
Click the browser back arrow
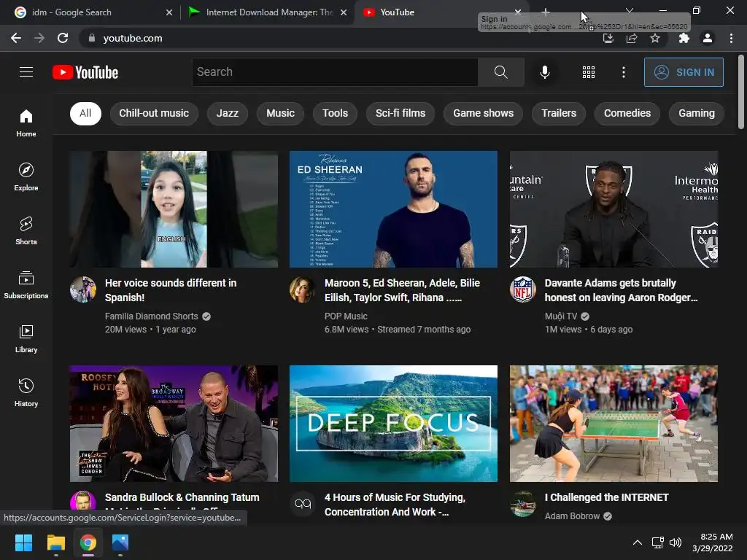point(16,38)
